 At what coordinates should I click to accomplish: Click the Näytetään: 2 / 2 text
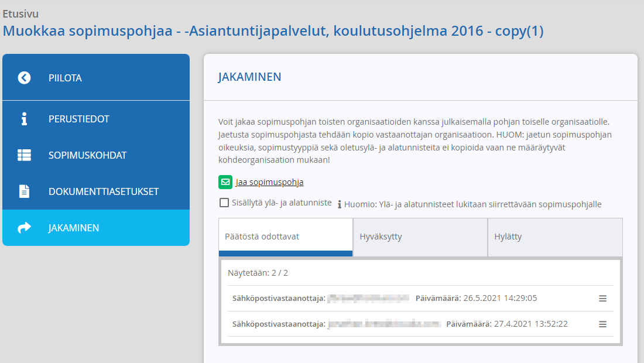[x=258, y=273]
